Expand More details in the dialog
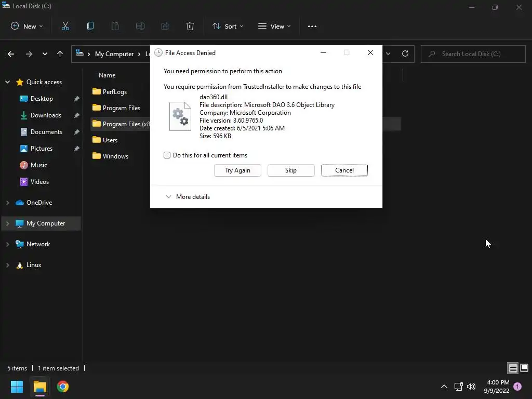Screen dimensions: 532x399 pos(188,197)
